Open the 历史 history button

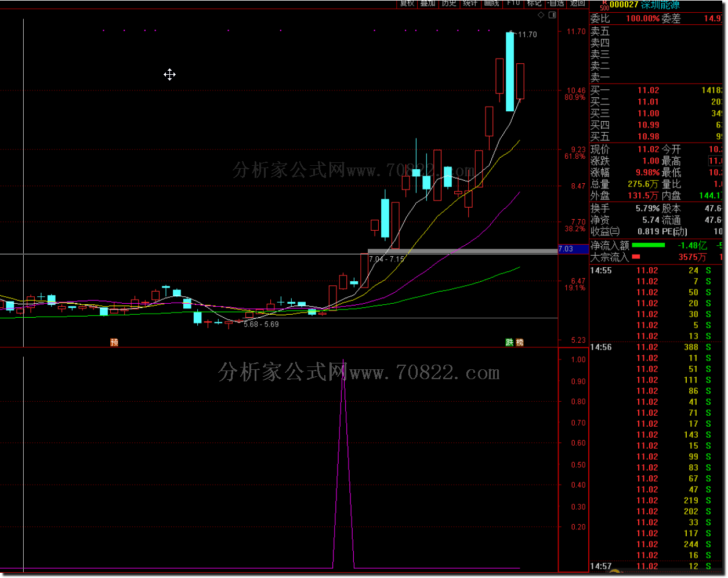tap(449, 3)
